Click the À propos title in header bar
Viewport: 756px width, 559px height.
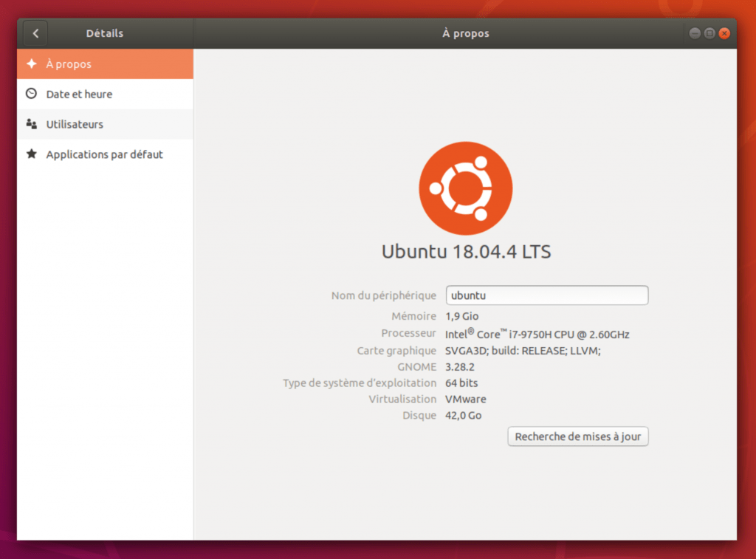[466, 33]
